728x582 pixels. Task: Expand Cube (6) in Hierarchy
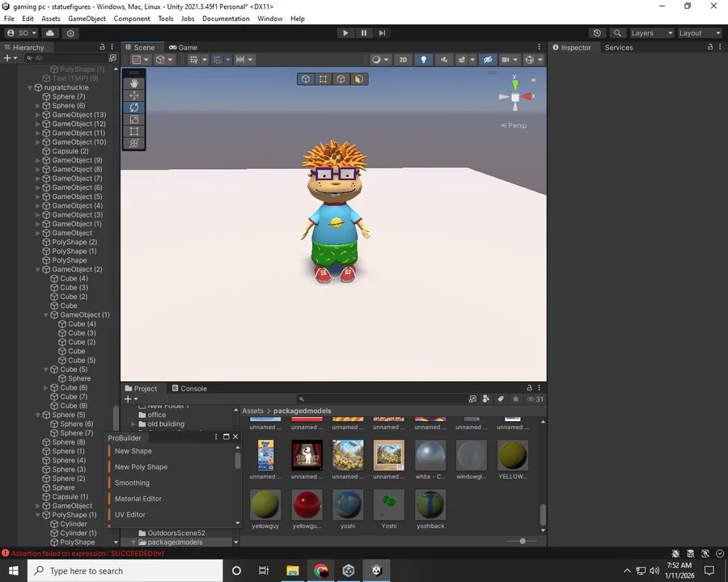coord(46,387)
